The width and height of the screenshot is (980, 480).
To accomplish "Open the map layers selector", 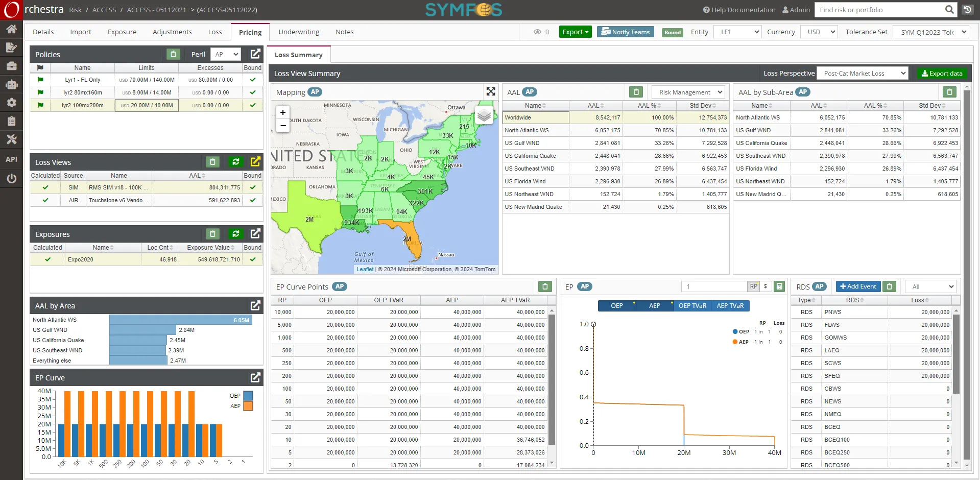I will coord(483,115).
